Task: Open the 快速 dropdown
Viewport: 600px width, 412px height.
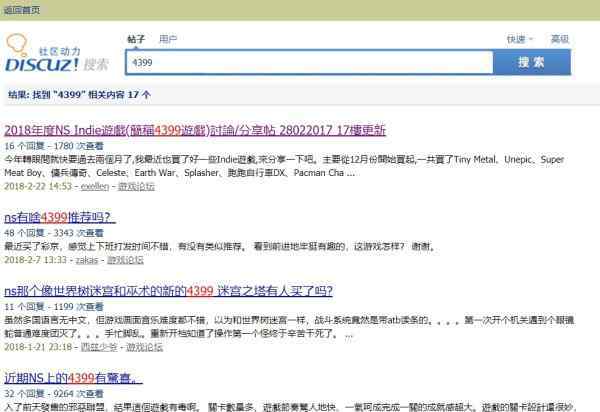Action: pyautogui.click(x=520, y=39)
